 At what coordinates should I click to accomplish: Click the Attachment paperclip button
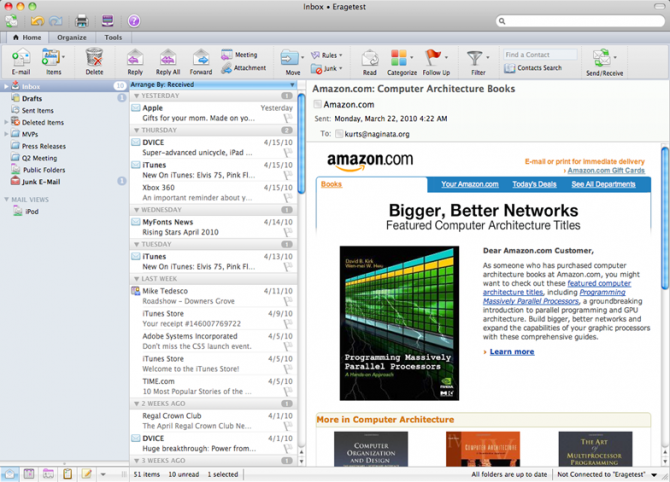point(243,68)
